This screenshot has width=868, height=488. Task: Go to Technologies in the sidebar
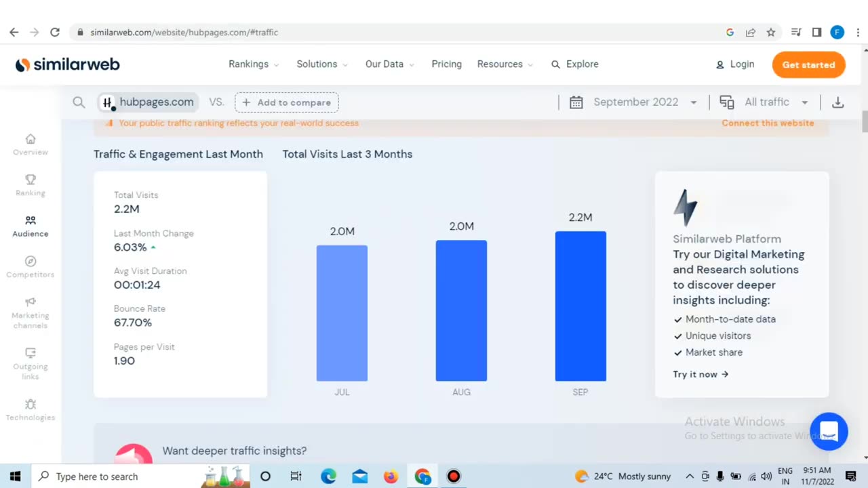click(x=31, y=410)
